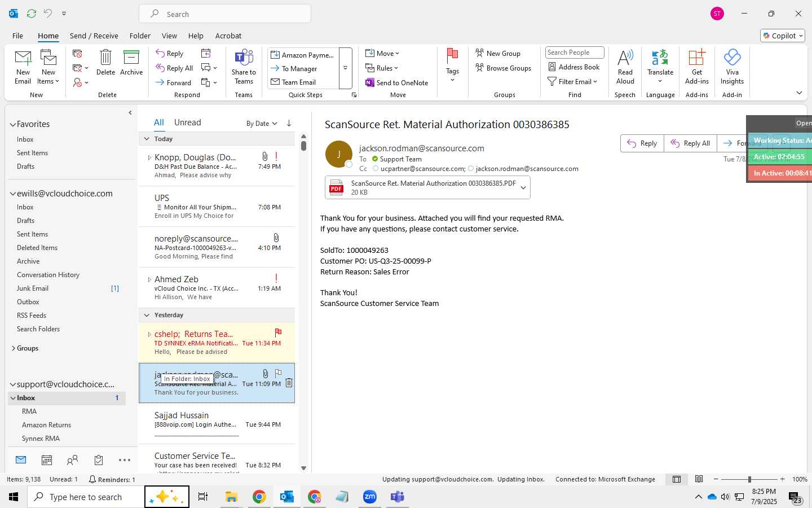Image resolution: width=812 pixels, height=508 pixels.
Task: Open Tasks view icon
Action: tap(99, 460)
